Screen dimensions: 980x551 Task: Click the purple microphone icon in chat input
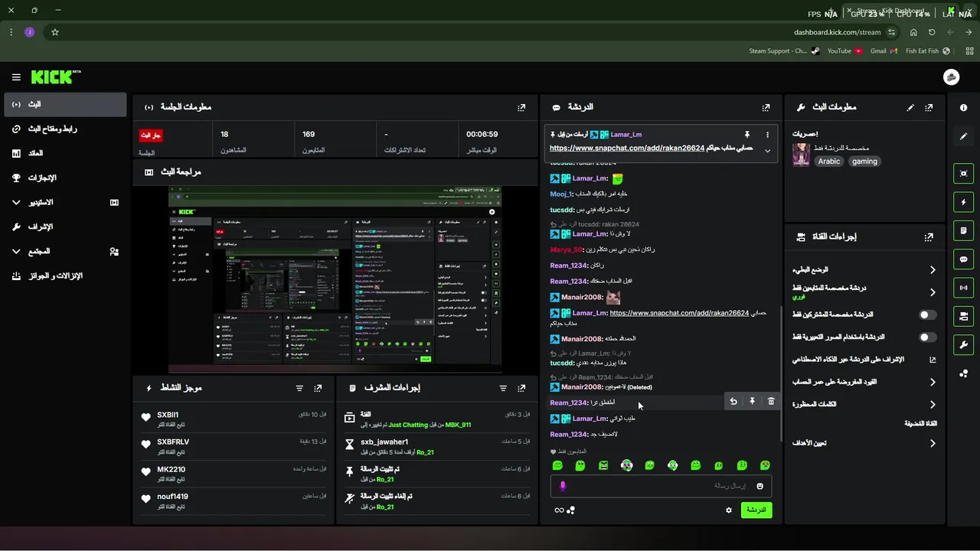[x=563, y=486]
